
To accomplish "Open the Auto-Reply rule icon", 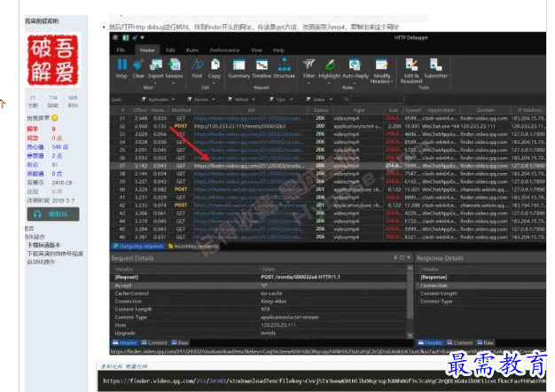I will coord(355,65).
